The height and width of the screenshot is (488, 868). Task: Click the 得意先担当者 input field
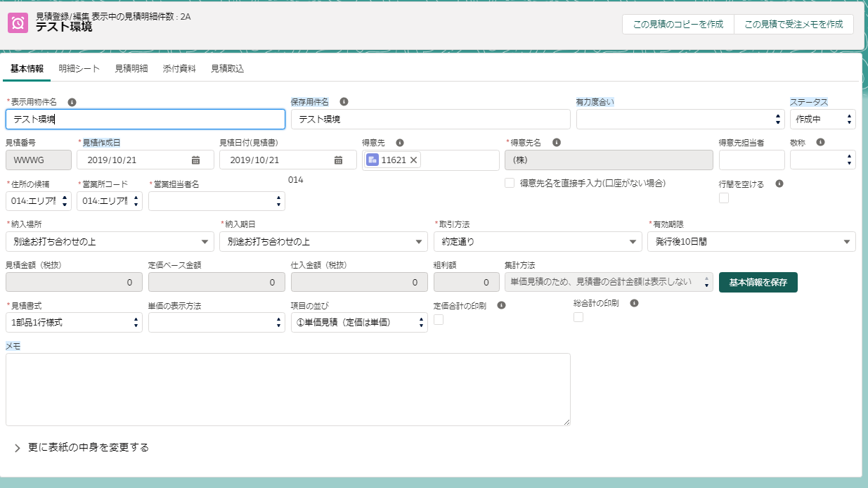751,160
